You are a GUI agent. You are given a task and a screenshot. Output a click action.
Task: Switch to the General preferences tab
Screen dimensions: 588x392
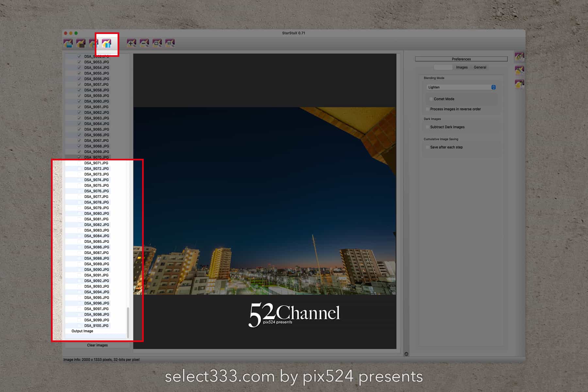pyautogui.click(x=480, y=67)
